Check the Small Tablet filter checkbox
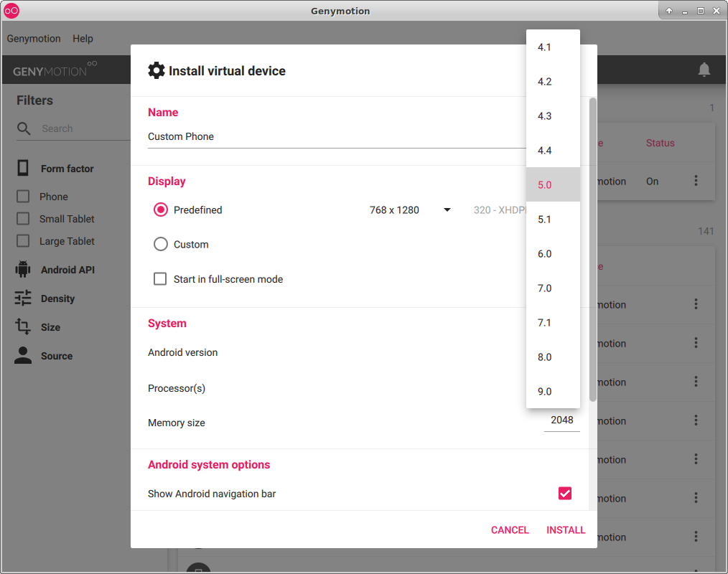 point(23,219)
